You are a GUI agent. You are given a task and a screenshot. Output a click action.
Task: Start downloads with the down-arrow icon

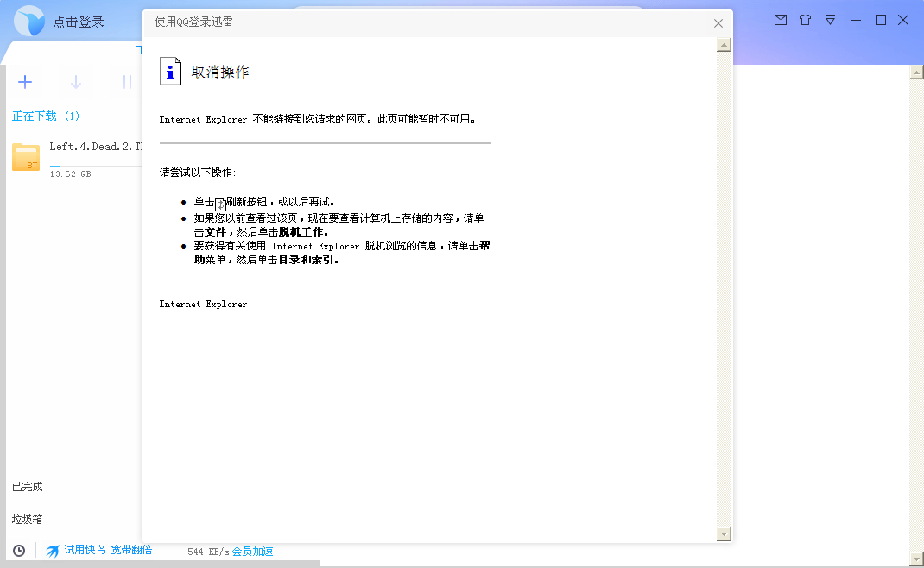76,82
